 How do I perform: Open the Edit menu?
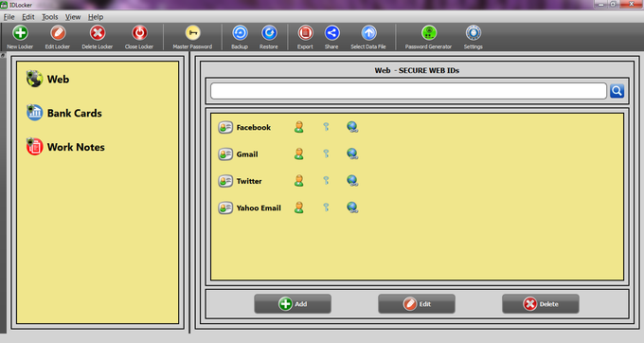tap(27, 17)
